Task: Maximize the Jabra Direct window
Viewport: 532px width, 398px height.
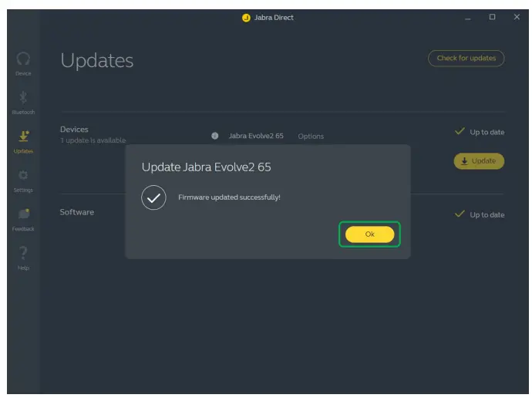Action: pyautogui.click(x=493, y=17)
